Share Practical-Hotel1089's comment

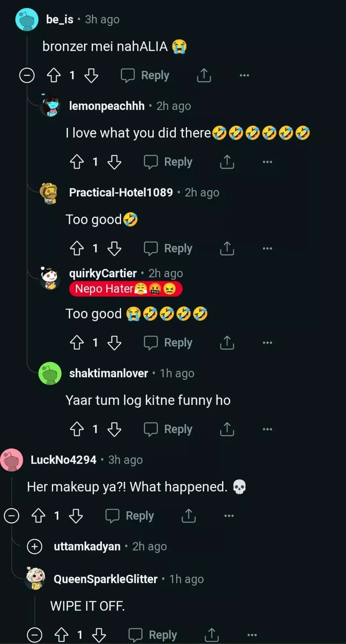tap(227, 248)
